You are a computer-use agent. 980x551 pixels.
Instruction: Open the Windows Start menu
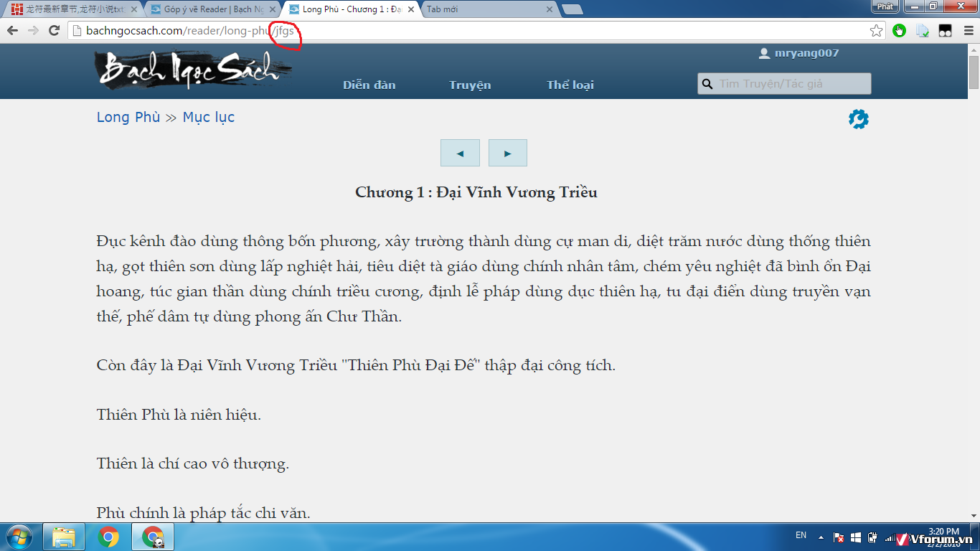pyautogui.click(x=18, y=537)
